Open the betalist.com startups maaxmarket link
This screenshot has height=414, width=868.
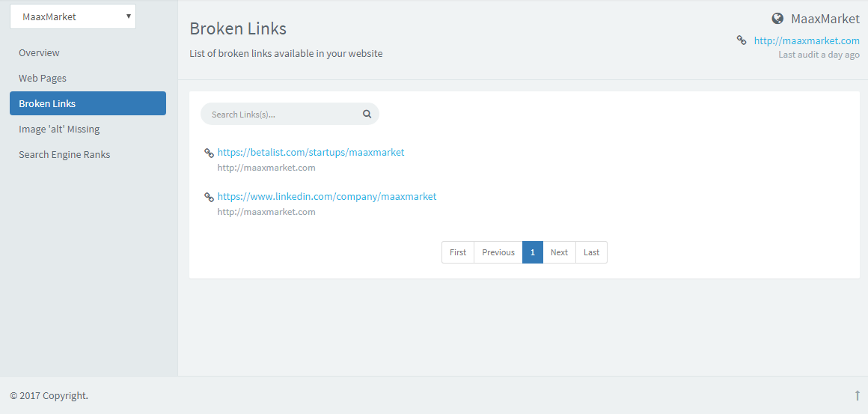[311, 152]
